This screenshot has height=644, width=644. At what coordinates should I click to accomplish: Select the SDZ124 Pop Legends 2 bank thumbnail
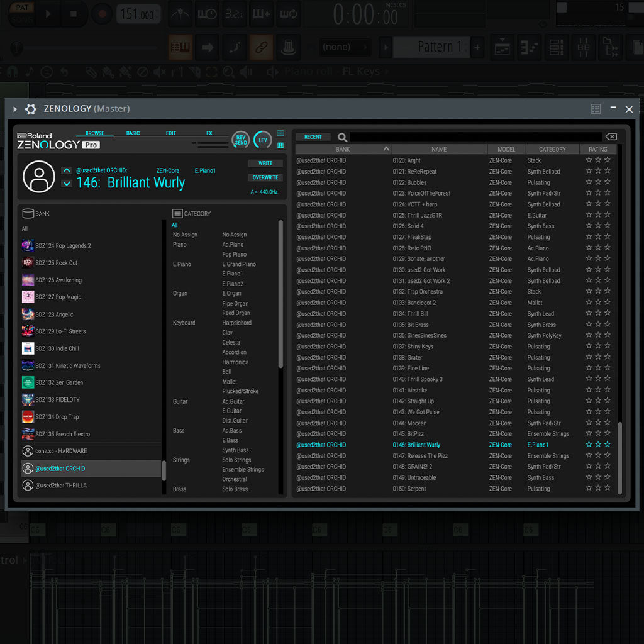tap(28, 245)
